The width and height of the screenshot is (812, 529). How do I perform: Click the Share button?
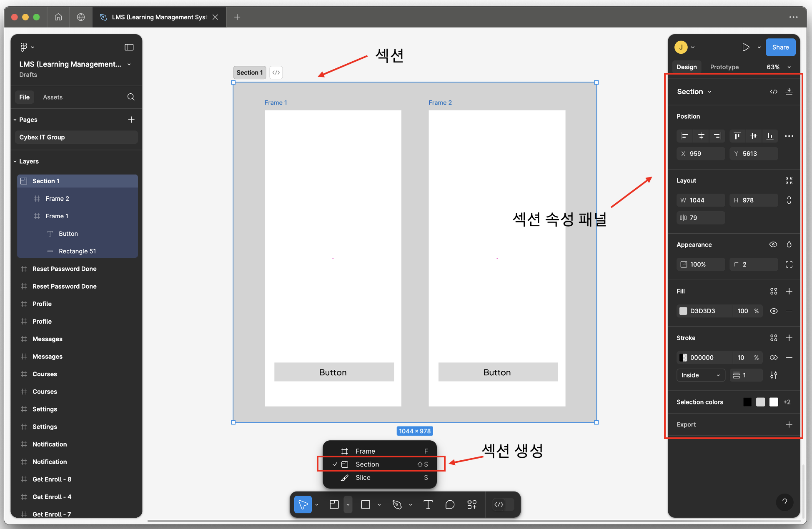(780, 47)
